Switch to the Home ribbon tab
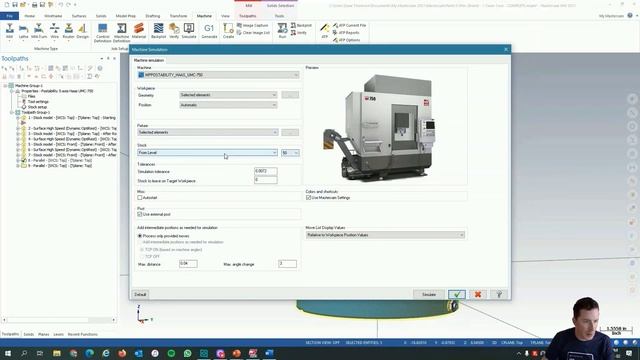The width and height of the screenshot is (640, 360). coord(29,16)
